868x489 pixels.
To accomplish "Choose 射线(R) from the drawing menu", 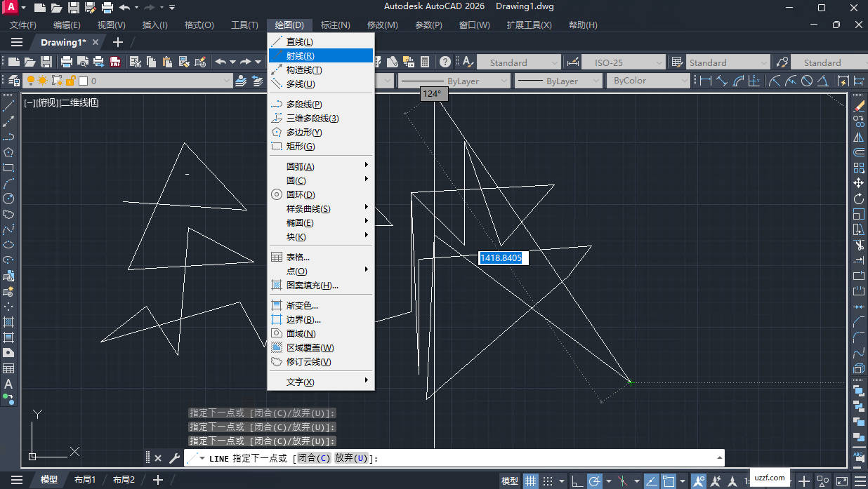I will [300, 55].
